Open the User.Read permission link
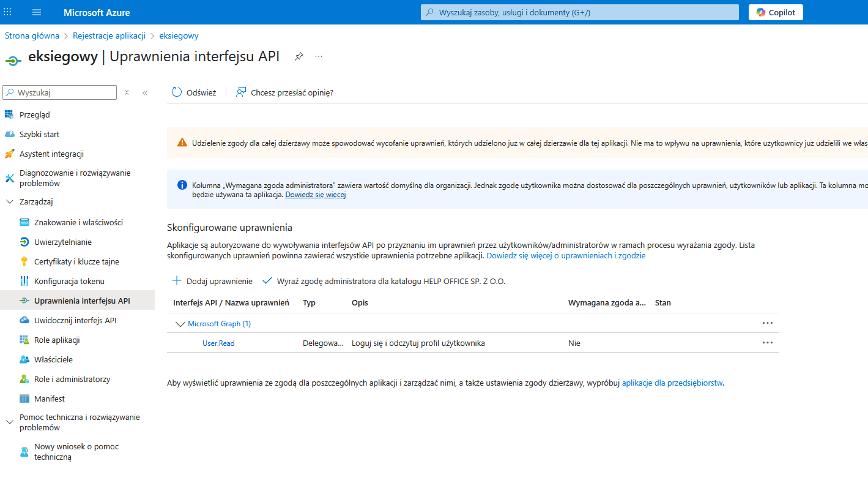The image size is (868, 494). pos(218,343)
